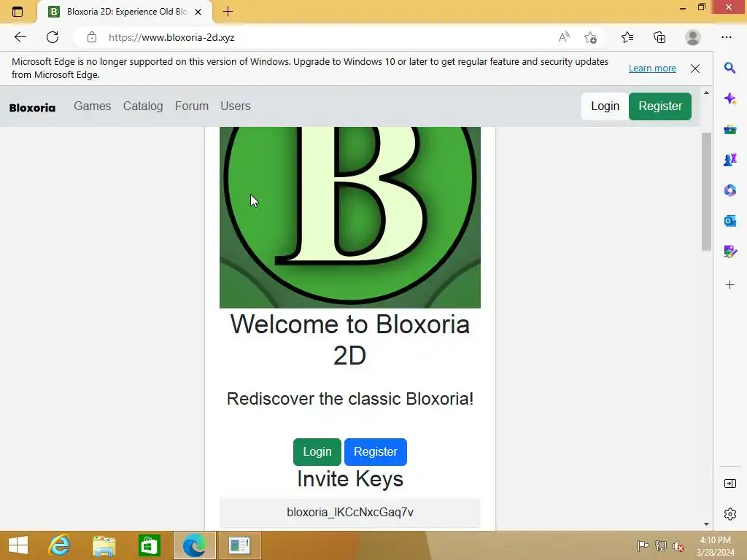747x560 pixels.
Task: Open the taskbar clock showing 4:10 PM
Action: pos(715,546)
